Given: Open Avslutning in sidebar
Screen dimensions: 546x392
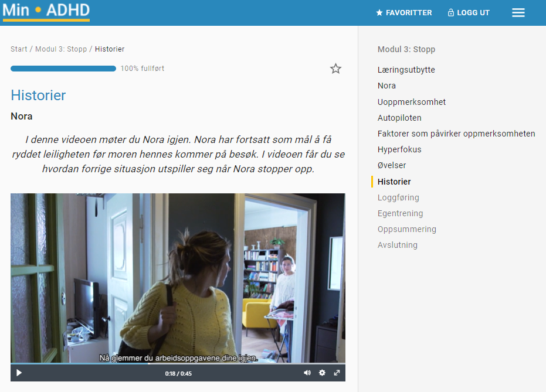Looking at the screenshot, I should 397,245.
